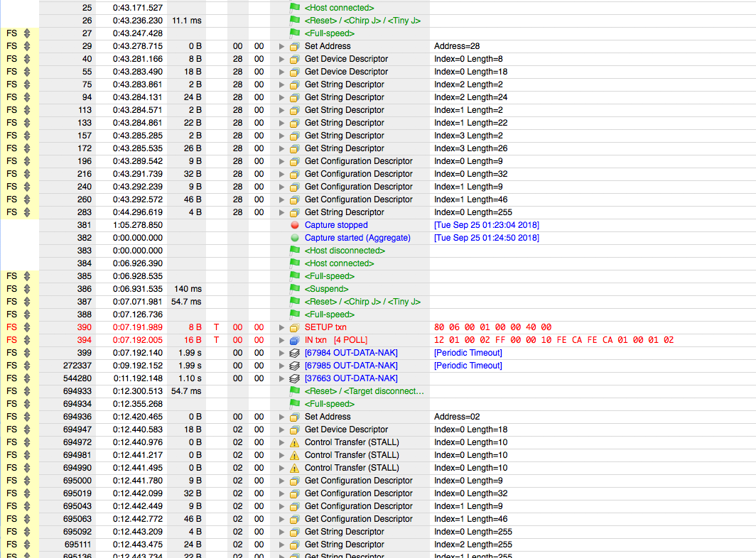
Task: Click the stacked icon for [67984 OUT-DATA-NAK]
Action: (x=295, y=353)
